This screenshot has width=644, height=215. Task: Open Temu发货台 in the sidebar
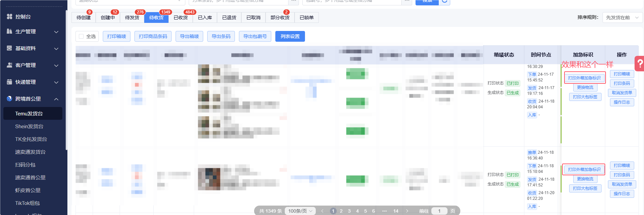pyautogui.click(x=33, y=114)
